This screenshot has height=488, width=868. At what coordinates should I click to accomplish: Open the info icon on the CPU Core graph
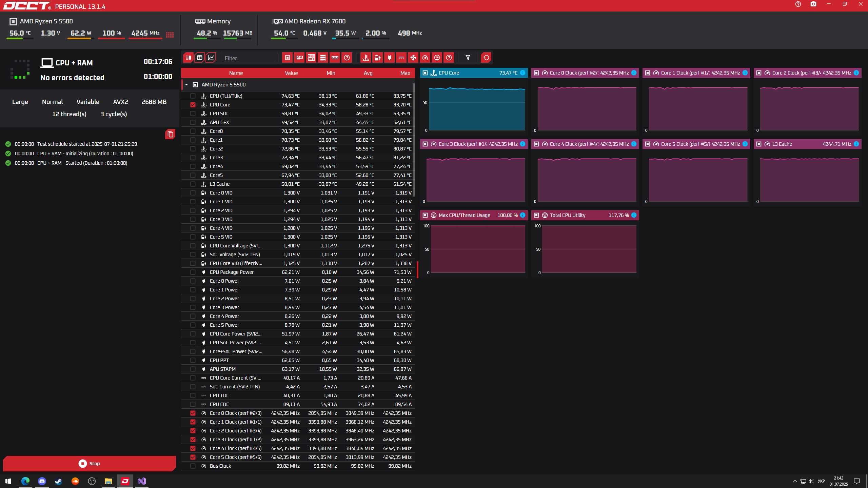point(523,73)
